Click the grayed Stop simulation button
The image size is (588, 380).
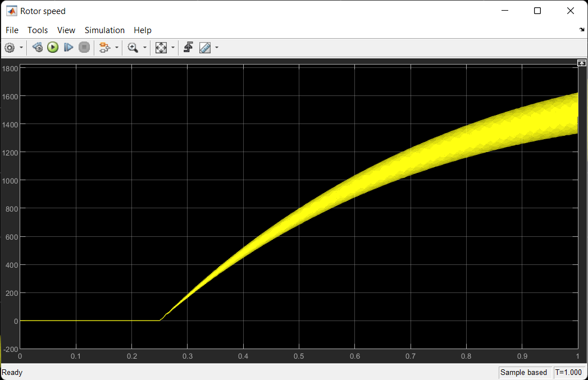pos(84,47)
